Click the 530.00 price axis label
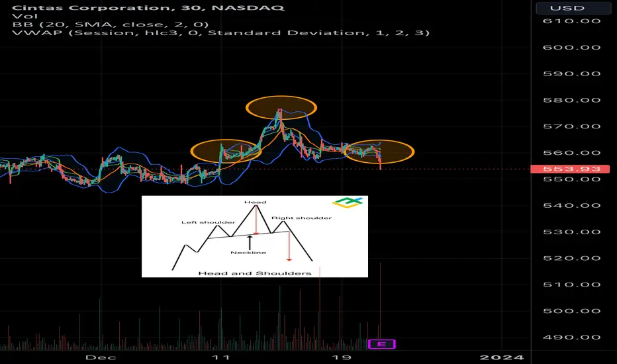Viewport: 617px width, 364px height. click(x=571, y=232)
